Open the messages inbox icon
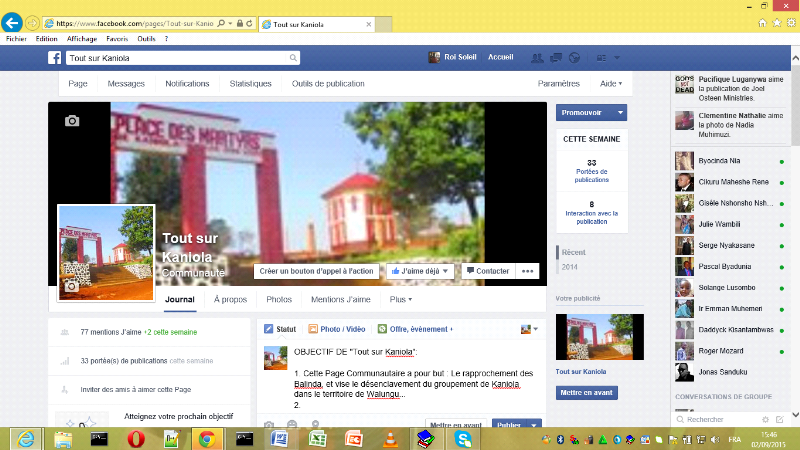The image size is (800, 450). click(556, 58)
